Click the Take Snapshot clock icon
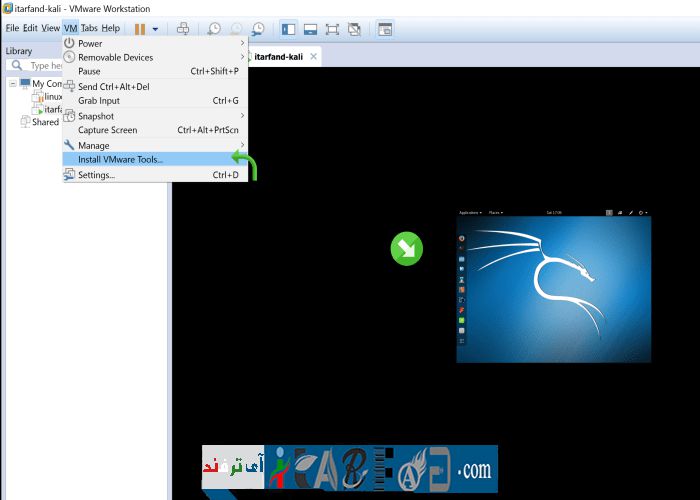 [x=214, y=28]
